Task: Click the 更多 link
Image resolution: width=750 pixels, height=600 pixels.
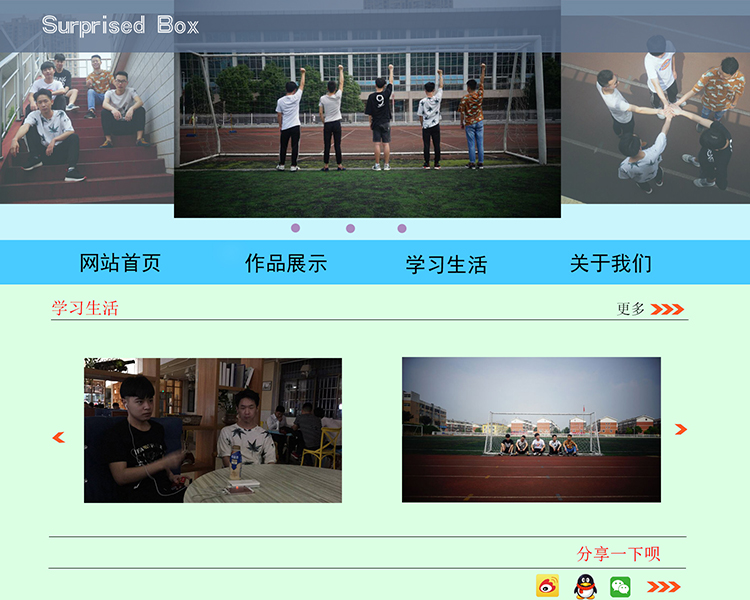Action: pos(630,309)
